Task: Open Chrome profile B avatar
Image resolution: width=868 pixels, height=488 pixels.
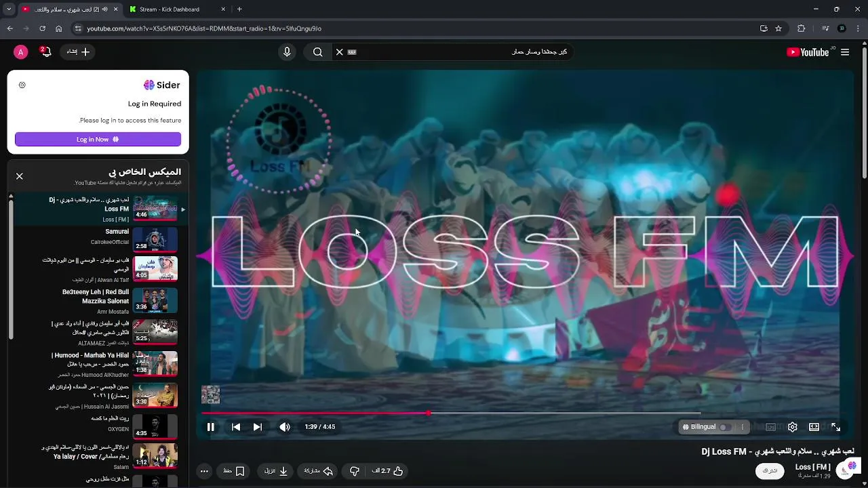Action: point(842,28)
